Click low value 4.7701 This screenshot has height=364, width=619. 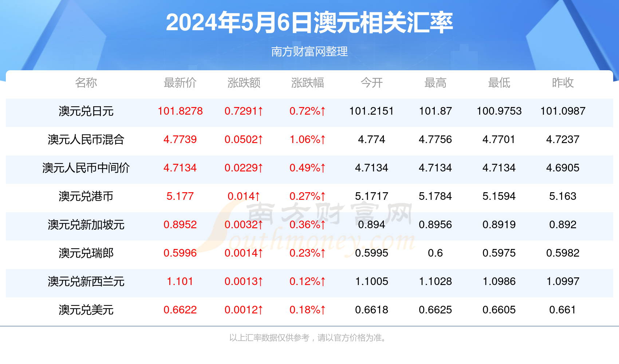tap(499, 139)
